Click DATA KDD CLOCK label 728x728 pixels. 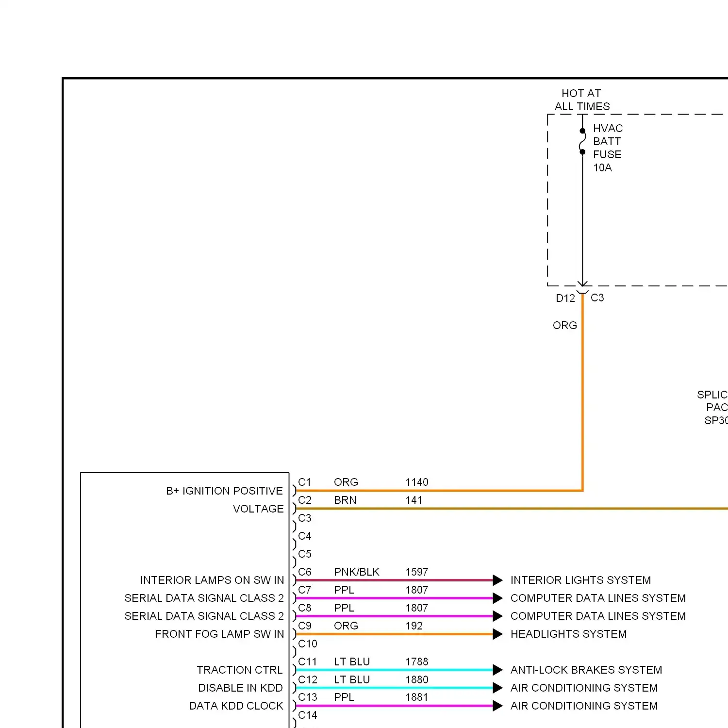pos(236,706)
